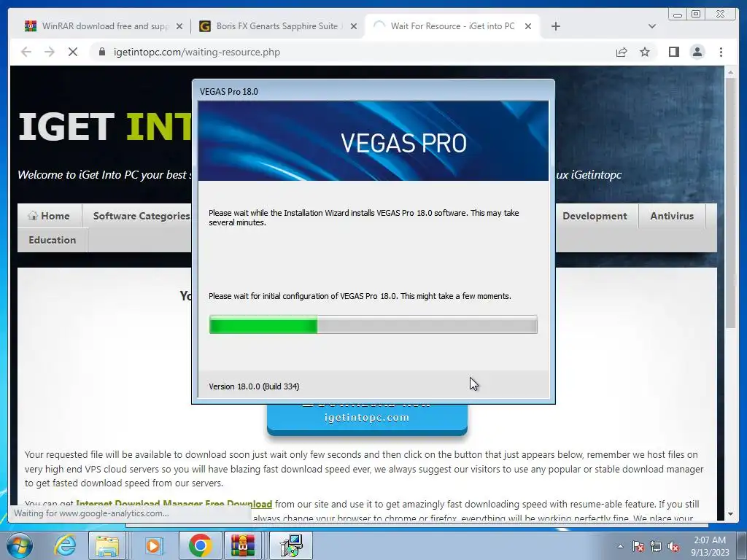Click the share page icon in address bar
Image resolution: width=747 pixels, height=560 pixels.
[x=622, y=52]
